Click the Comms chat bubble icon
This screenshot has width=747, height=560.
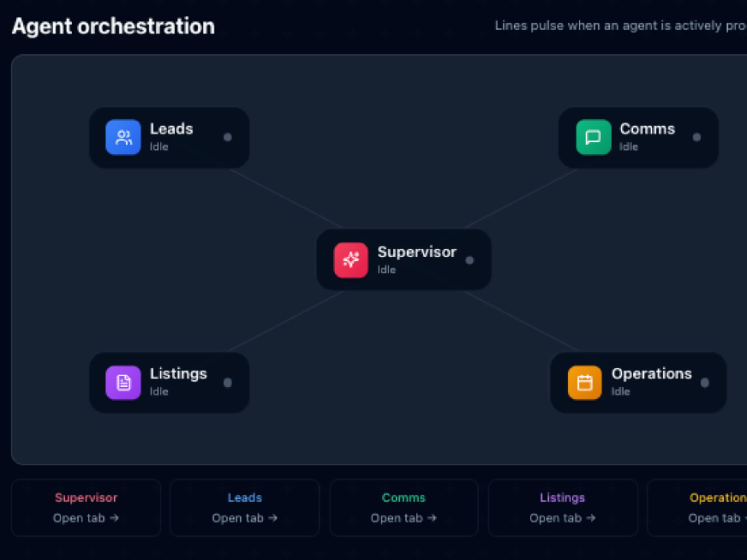pos(593,137)
